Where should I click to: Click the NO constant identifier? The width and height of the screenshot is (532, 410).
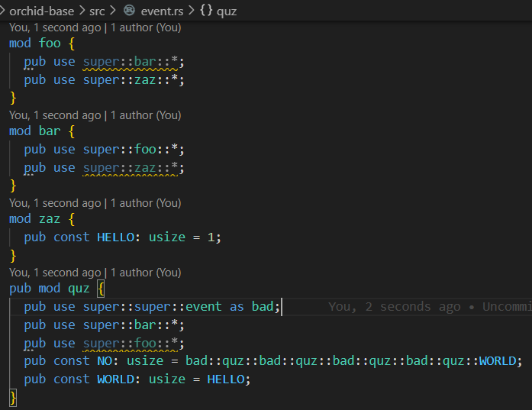coord(105,361)
